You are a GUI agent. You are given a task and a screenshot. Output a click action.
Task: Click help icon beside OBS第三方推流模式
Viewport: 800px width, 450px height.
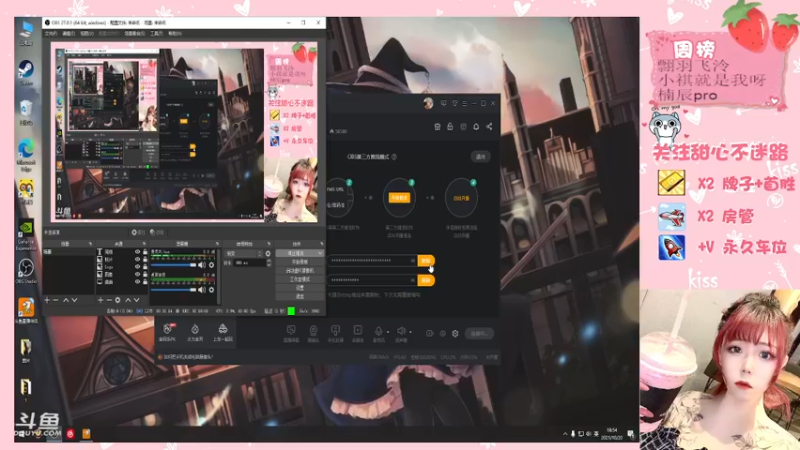(x=394, y=157)
